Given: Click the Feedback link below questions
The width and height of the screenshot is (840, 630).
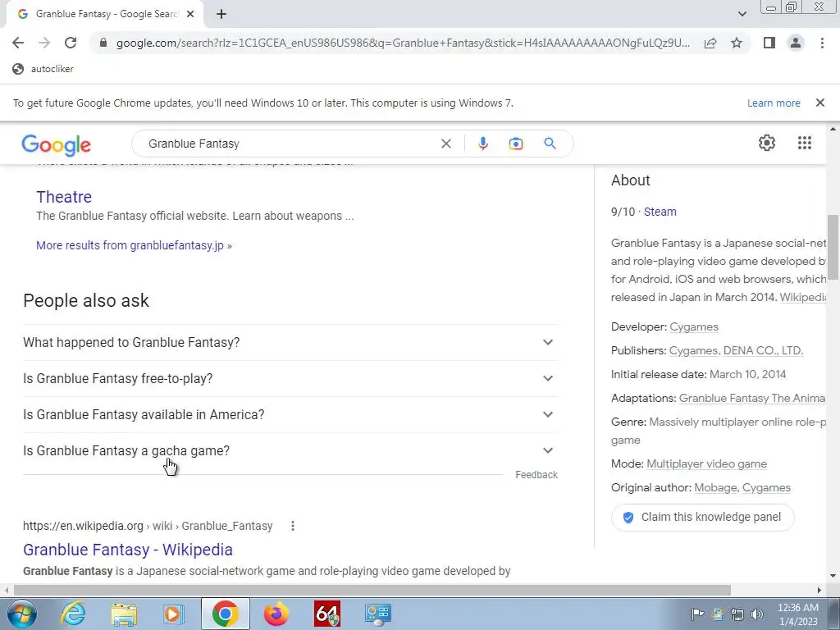Looking at the screenshot, I should tap(536, 475).
